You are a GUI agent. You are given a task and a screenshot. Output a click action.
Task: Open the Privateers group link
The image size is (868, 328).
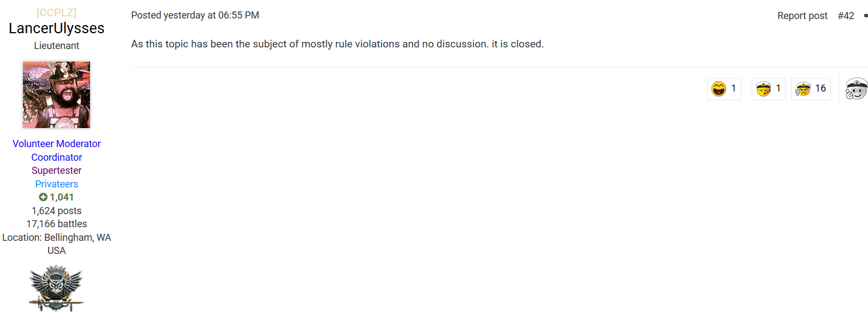(56, 184)
